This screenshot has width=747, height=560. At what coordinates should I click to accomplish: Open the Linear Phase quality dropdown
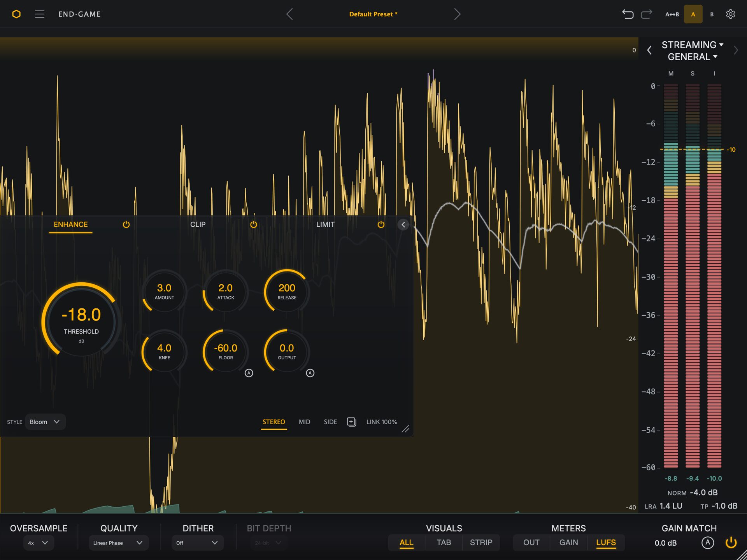point(118,543)
